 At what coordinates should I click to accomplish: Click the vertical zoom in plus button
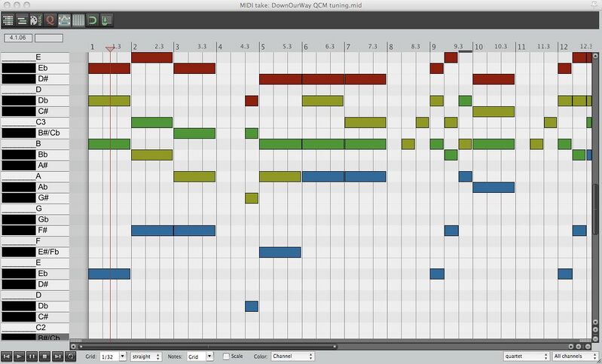pyautogui.click(x=595, y=329)
